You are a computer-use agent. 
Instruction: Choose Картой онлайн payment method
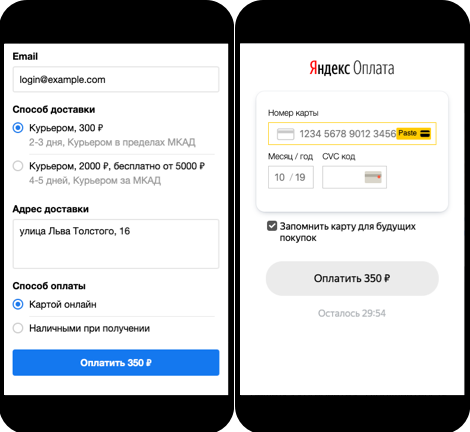click(x=18, y=304)
